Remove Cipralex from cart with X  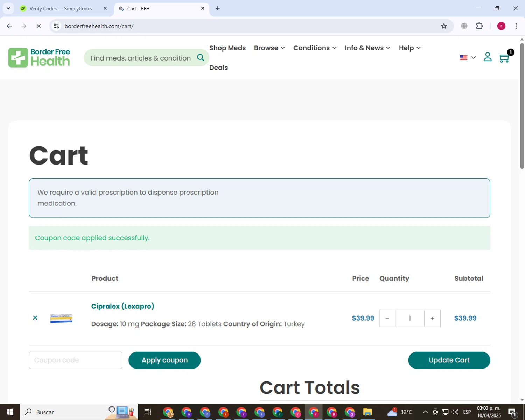[35, 318]
